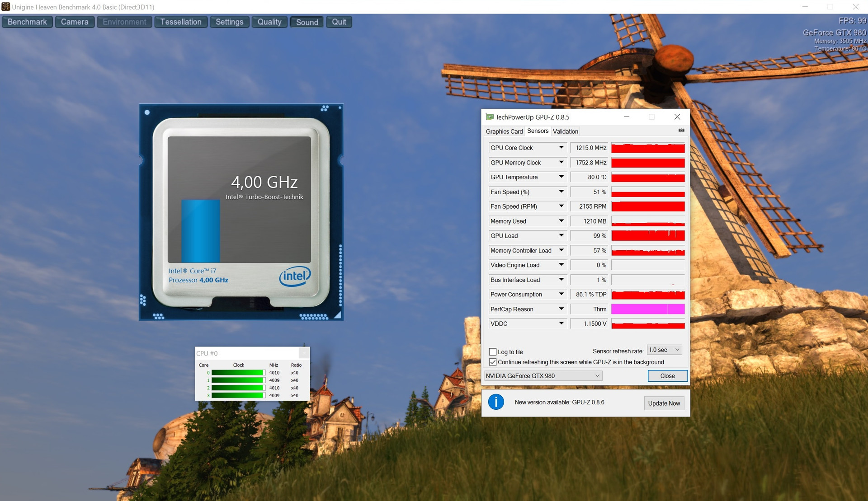Click the Quit button in Heaven
Viewport: 868px width, 501px height.
click(x=339, y=22)
